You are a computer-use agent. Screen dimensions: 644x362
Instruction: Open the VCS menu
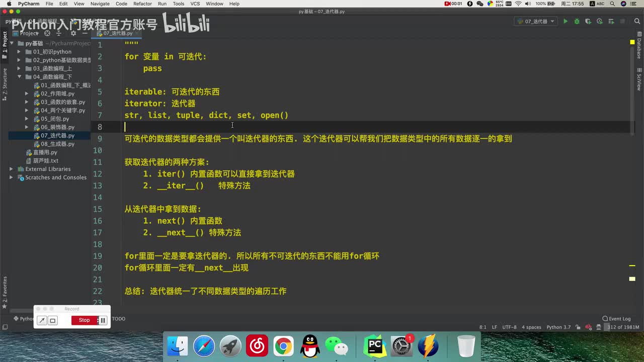[x=195, y=4]
